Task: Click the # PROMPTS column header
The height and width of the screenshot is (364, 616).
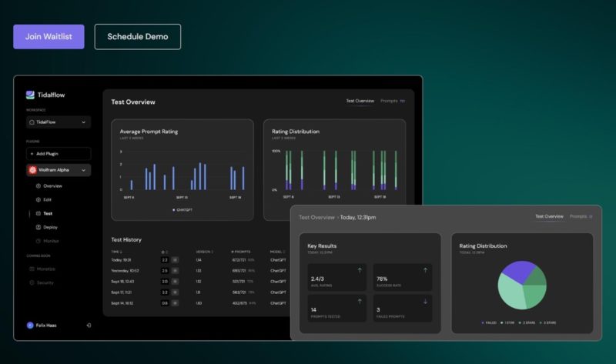Action: pyautogui.click(x=241, y=252)
